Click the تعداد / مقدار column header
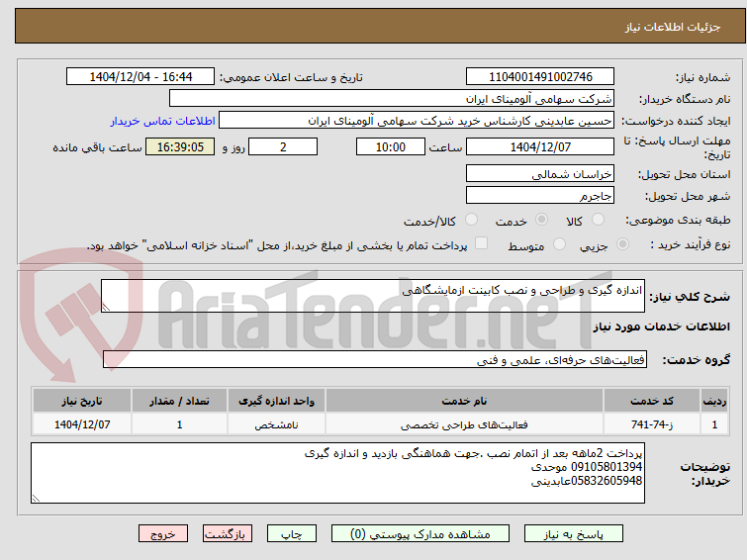Image resolution: width=747 pixels, height=560 pixels. pos(180,401)
